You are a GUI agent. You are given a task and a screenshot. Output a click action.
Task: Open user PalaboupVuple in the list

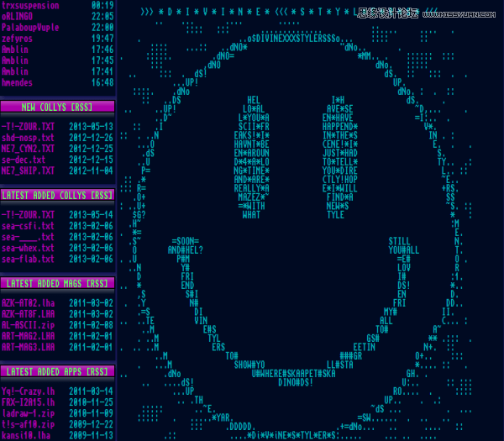(x=30, y=28)
